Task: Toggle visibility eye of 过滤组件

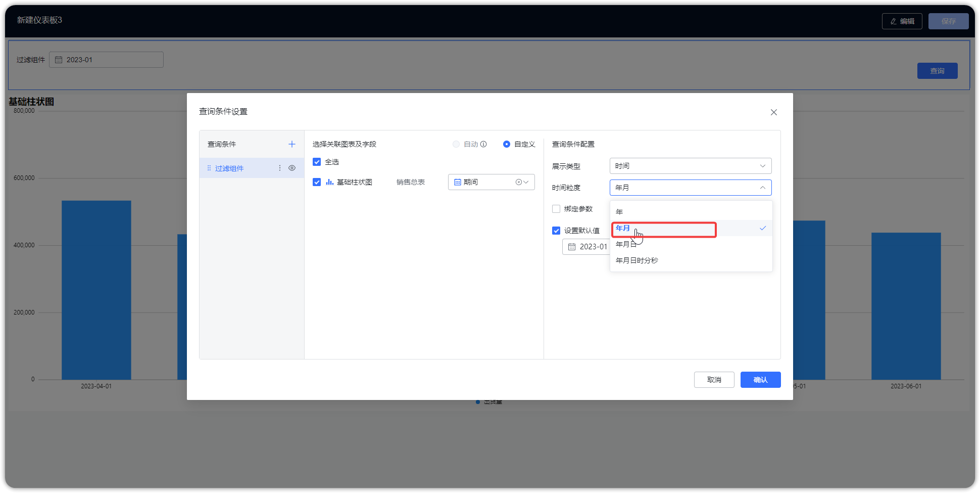Action: (292, 168)
